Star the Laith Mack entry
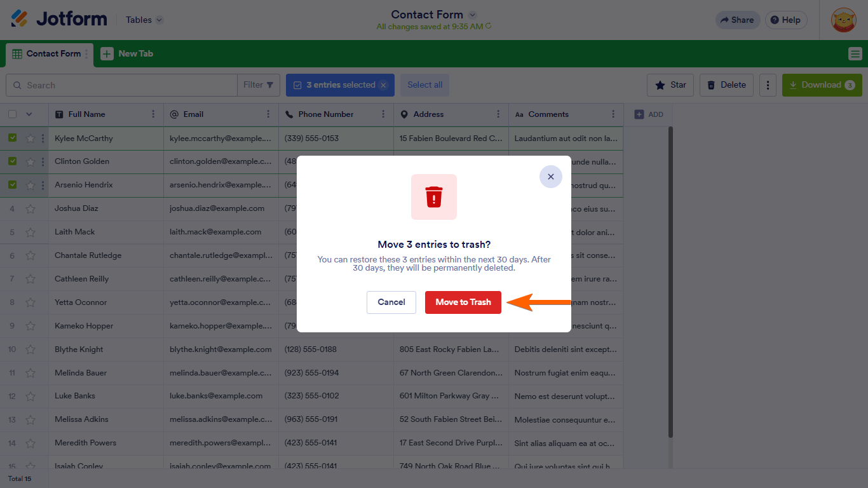Image resolution: width=868 pixels, height=488 pixels. click(31, 232)
